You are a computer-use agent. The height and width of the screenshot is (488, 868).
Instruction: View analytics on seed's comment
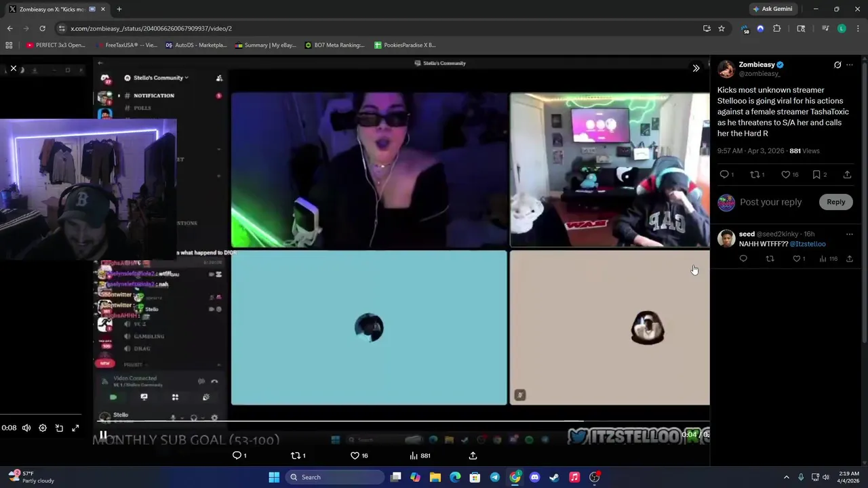point(828,259)
